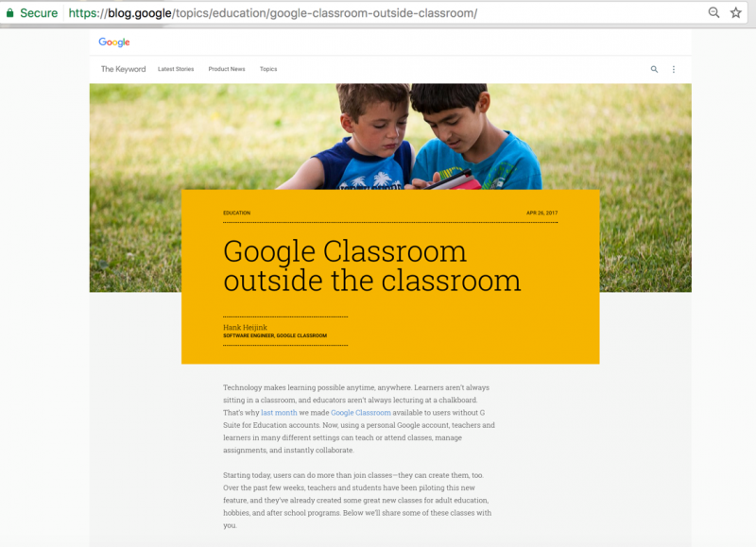756x547 pixels.
Task: Click the zoom magnifier in the address bar
Action: click(714, 13)
